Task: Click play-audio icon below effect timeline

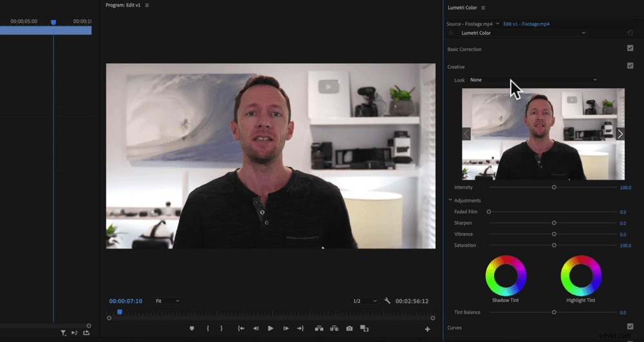Action: pos(75,333)
